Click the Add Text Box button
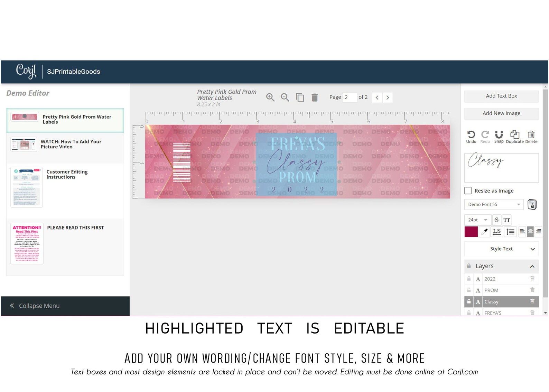 (x=501, y=96)
